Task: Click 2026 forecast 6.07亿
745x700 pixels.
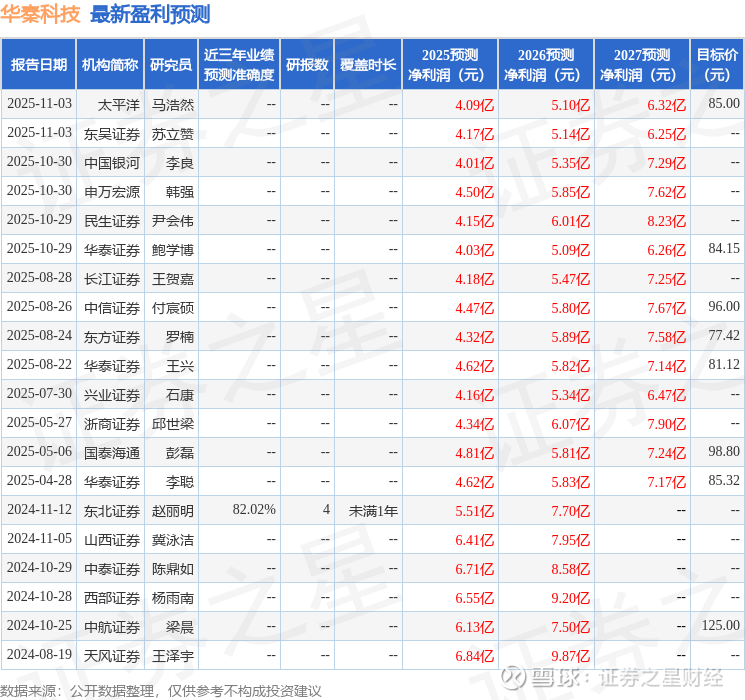Action: click(x=570, y=424)
